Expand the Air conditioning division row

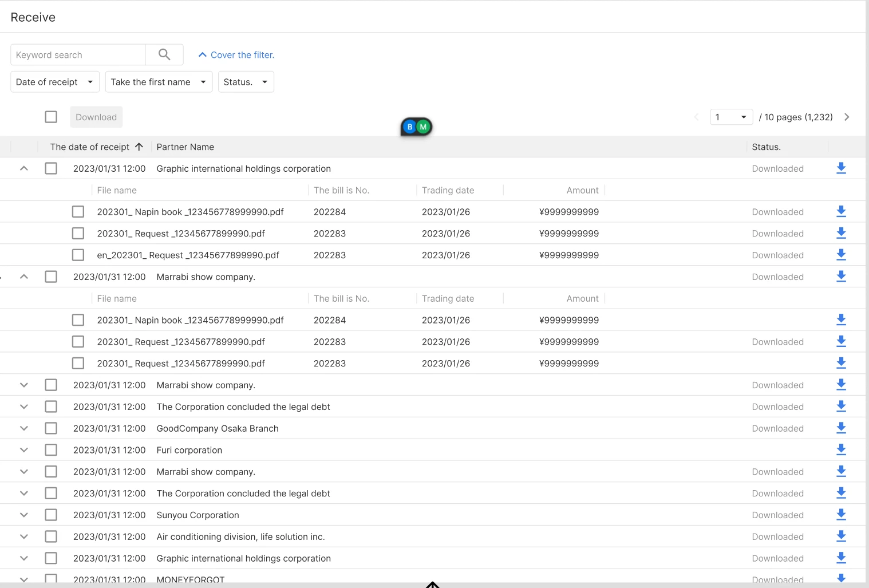coord(24,536)
